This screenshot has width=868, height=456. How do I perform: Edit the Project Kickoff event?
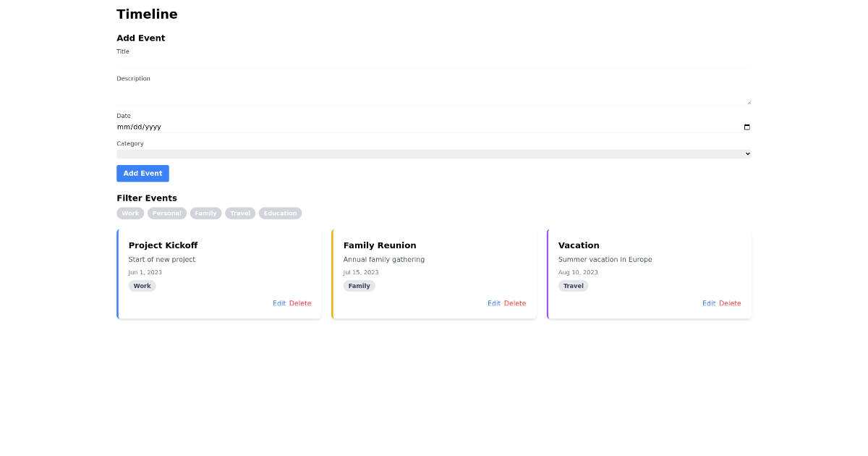[279, 303]
